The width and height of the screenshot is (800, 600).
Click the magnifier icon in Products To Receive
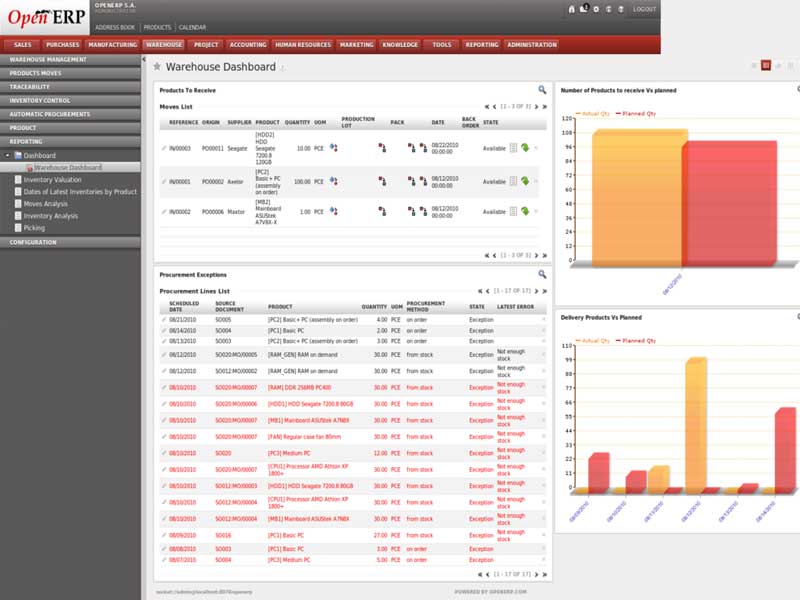[x=543, y=90]
